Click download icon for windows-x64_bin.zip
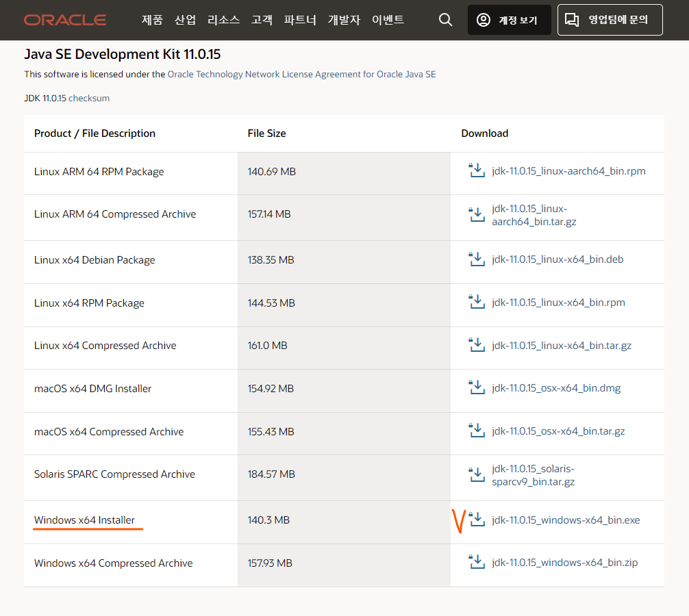This screenshot has height=616, width=689. 477,562
